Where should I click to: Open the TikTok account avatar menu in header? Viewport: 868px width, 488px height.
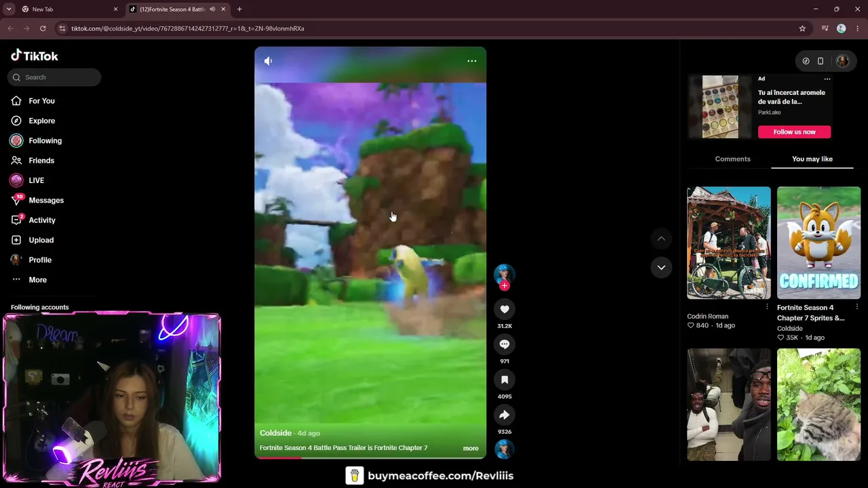[842, 61]
